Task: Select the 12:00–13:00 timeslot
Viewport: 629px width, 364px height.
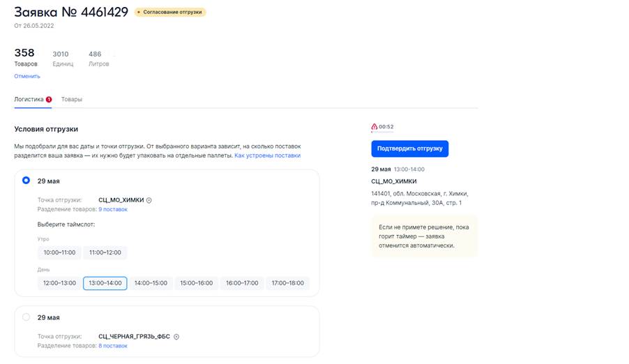Action: pyautogui.click(x=59, y=283)
